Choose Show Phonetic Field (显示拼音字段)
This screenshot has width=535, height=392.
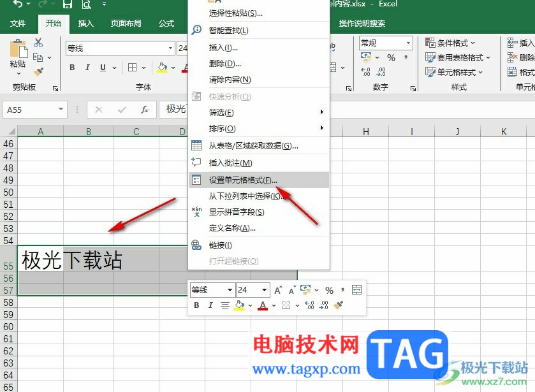coord(259,212)
